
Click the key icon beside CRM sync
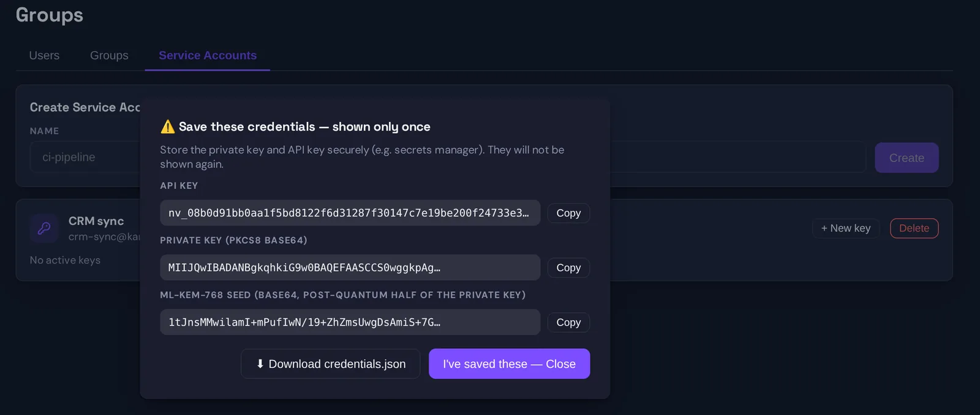click(x=44, y=228)
